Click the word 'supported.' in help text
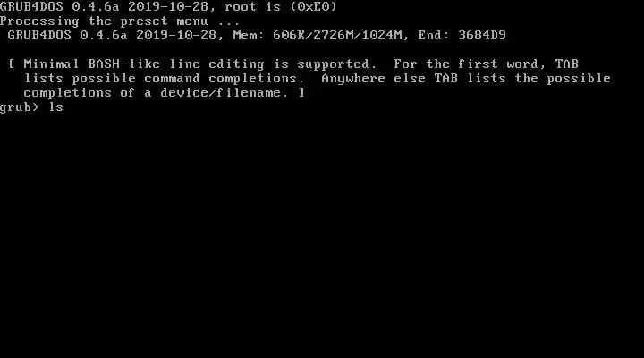644x358 pixels. point(337,64)
